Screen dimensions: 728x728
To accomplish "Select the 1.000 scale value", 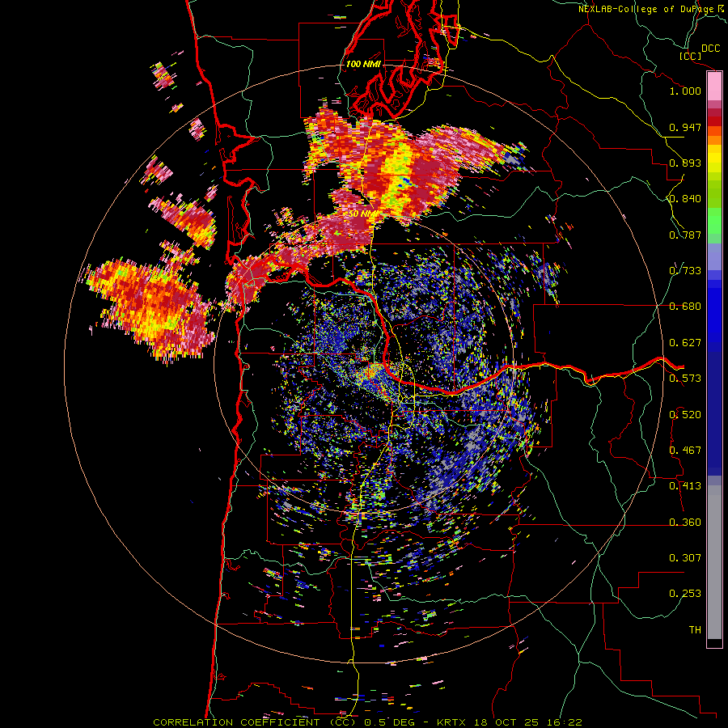I will pyautogui.click(x=685, y=91).
